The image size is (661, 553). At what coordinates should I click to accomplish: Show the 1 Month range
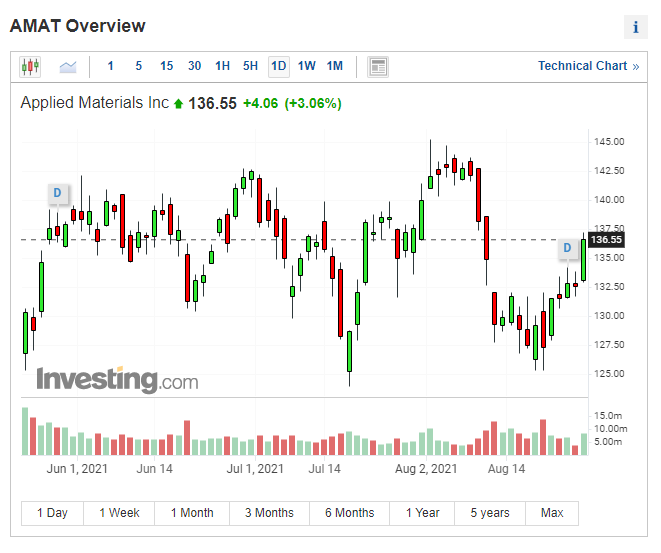point(192,513)
